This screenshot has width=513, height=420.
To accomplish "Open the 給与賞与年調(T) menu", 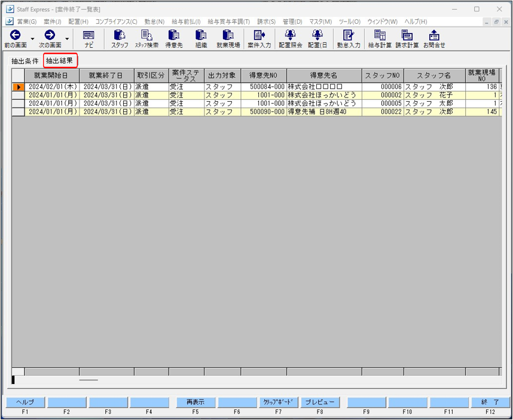I will pos(228,22).
